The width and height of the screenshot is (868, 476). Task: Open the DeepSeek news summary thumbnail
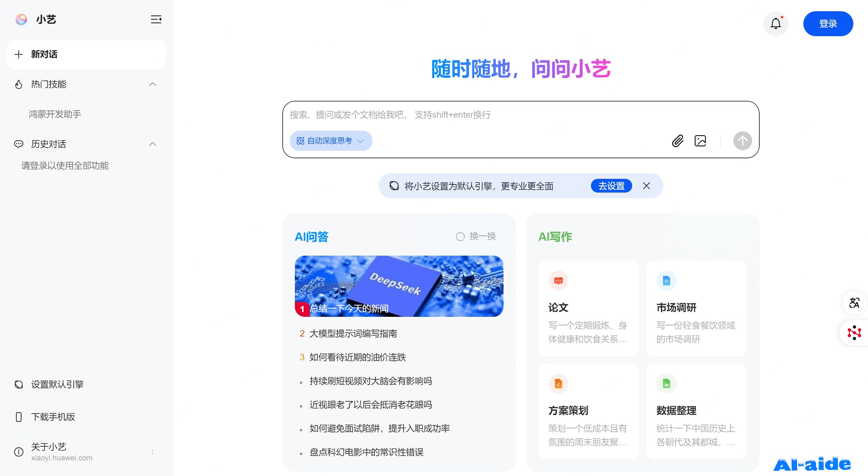tap(399, 286)
